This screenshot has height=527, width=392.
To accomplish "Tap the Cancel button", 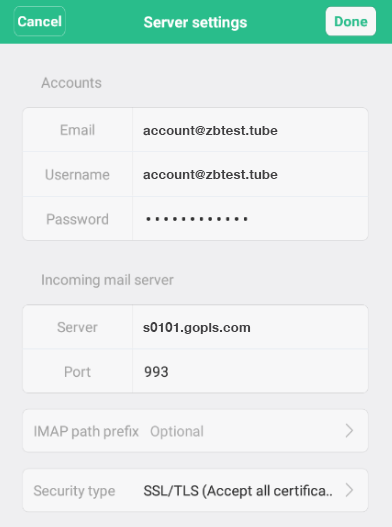I will click(40, 22).
